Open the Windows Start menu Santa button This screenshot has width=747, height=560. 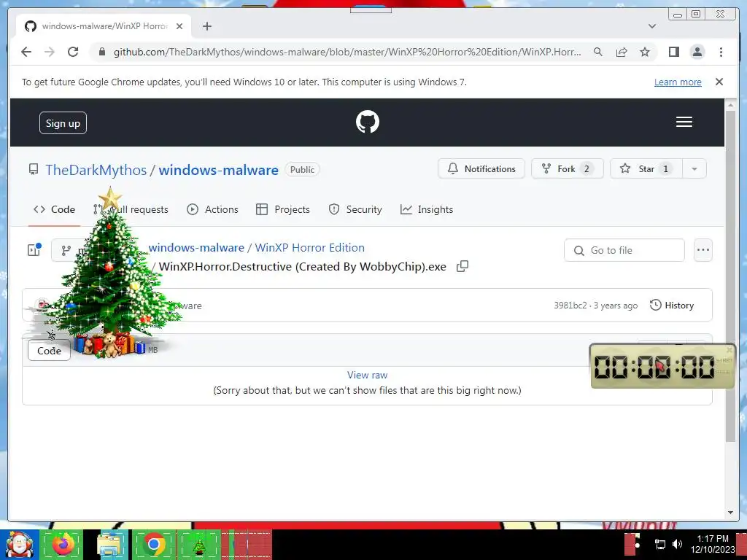(x=19, y=545)
